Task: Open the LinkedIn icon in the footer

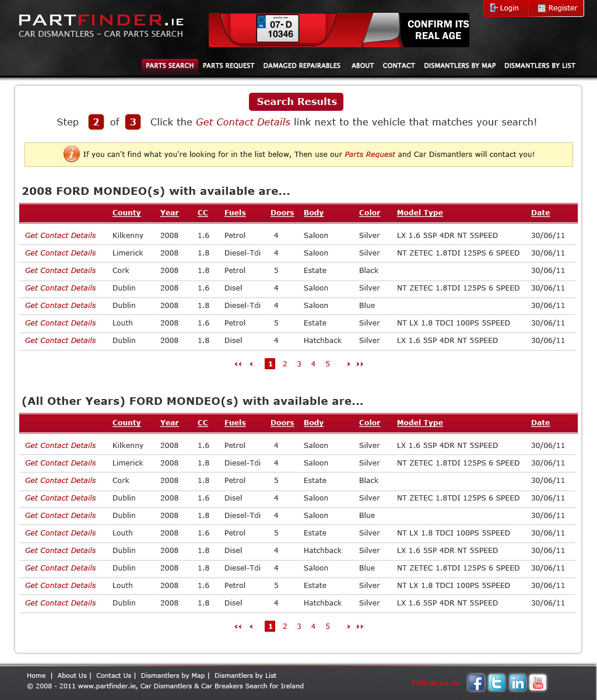Action: tap(517, 682)
